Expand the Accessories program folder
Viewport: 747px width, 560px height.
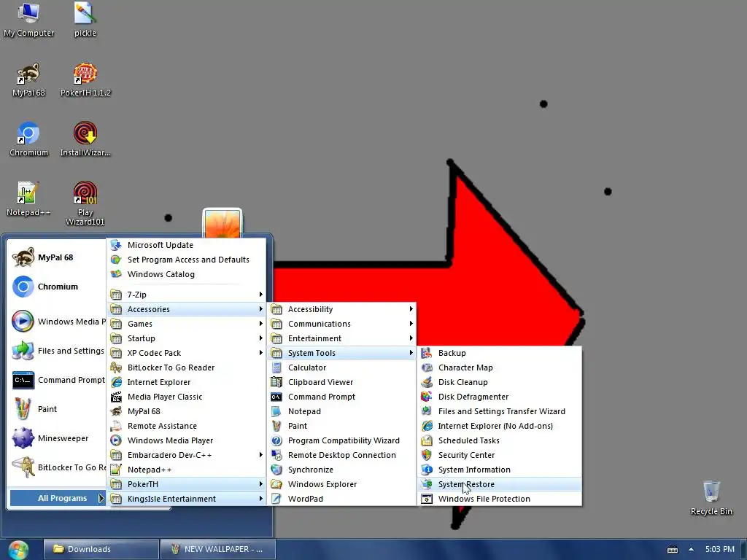click(186, 309)
